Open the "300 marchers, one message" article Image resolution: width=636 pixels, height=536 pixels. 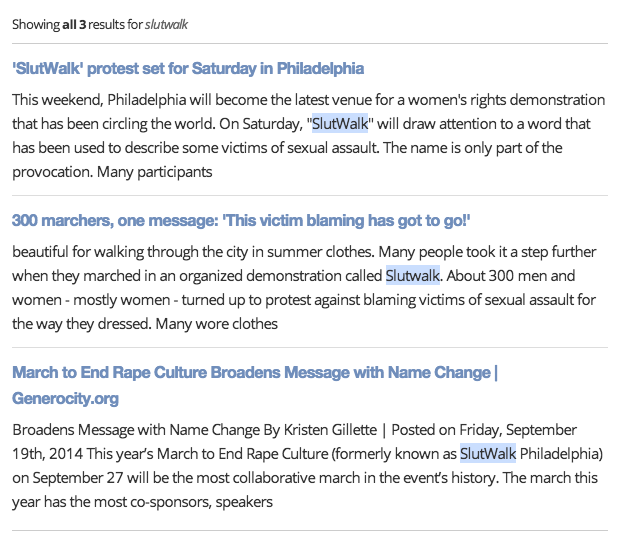tap(241, 220)
